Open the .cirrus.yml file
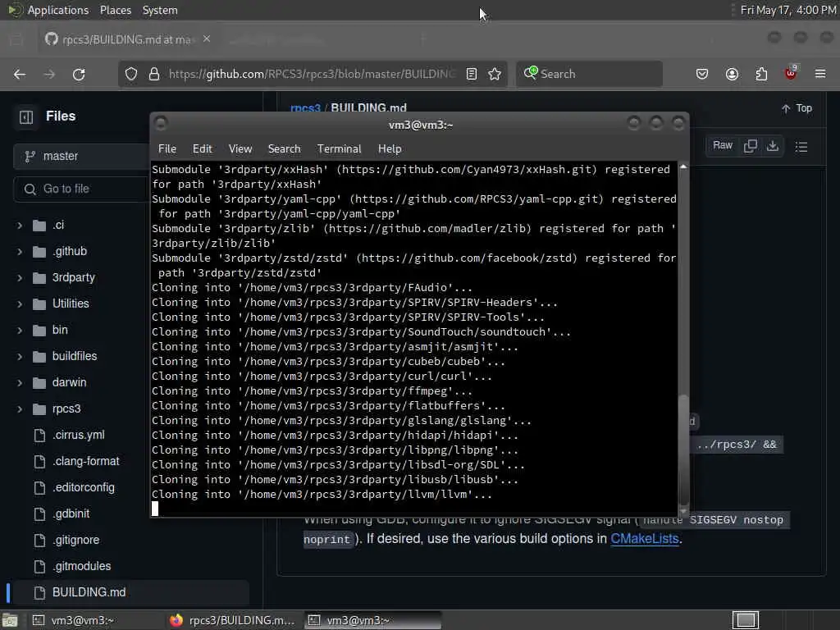Image resolution: width=840 pixels, height=630 pixels. click(x=78, y=435)
